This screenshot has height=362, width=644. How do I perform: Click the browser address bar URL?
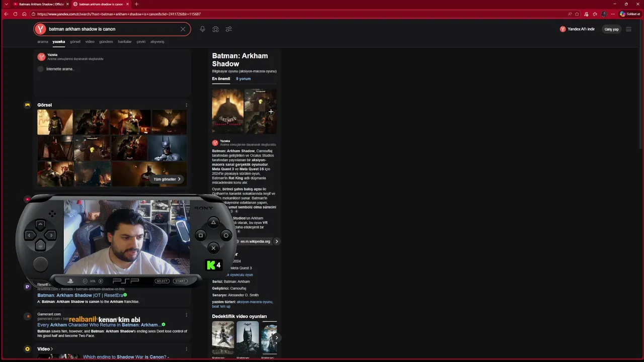119,14
